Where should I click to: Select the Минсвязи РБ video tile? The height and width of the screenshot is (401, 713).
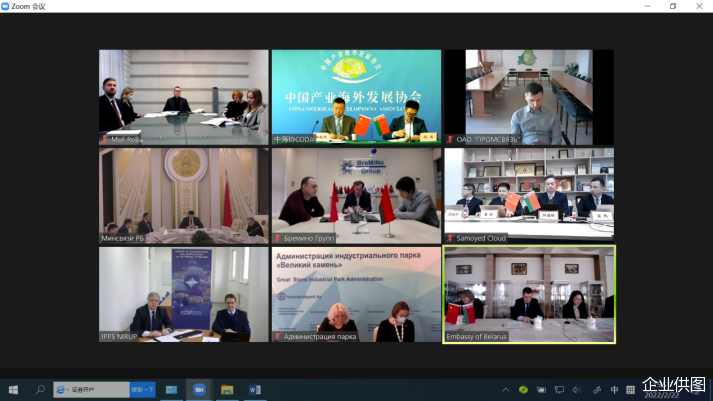(184, 196)
